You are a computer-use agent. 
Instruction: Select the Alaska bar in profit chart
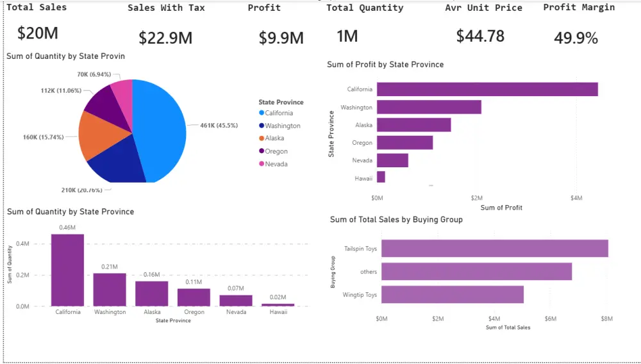coord(413,124)
